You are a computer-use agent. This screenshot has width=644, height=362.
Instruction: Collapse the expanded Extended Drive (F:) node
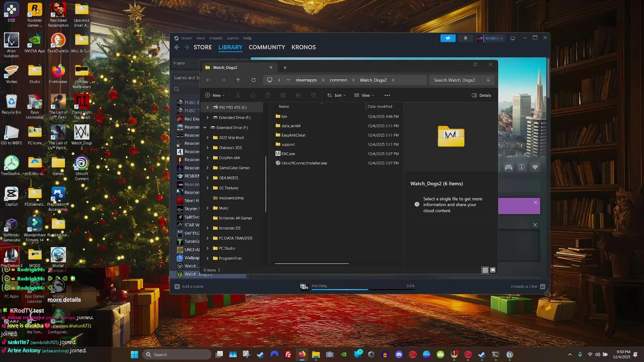[205, 127]
